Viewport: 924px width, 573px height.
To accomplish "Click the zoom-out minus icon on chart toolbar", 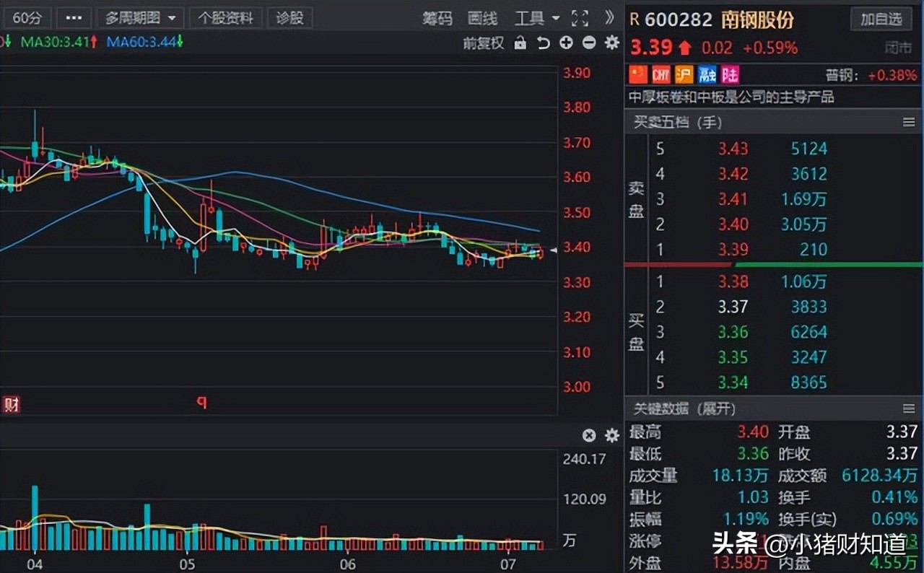I will pos(588,43).
